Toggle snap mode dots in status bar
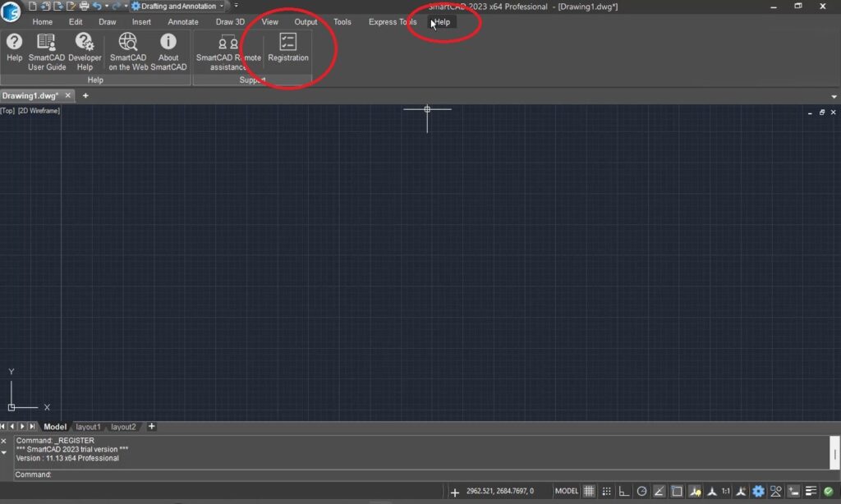The image size is (841, 504). click(606, 491)
